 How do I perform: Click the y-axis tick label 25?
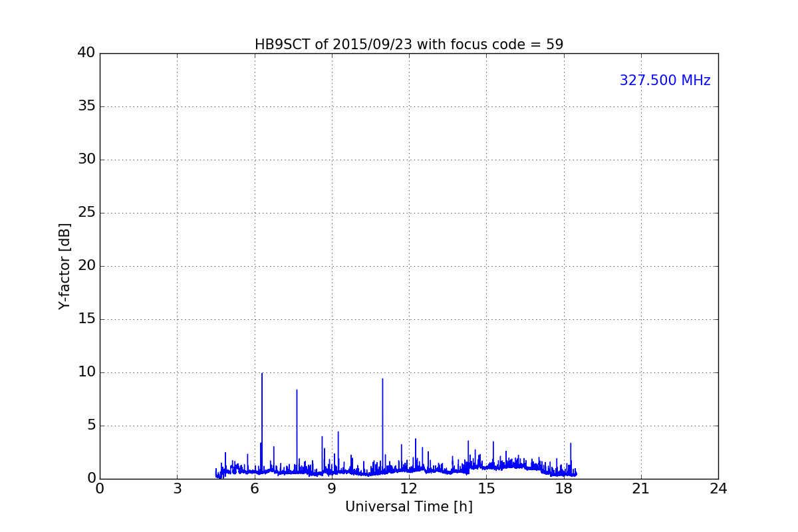point(86,213)
